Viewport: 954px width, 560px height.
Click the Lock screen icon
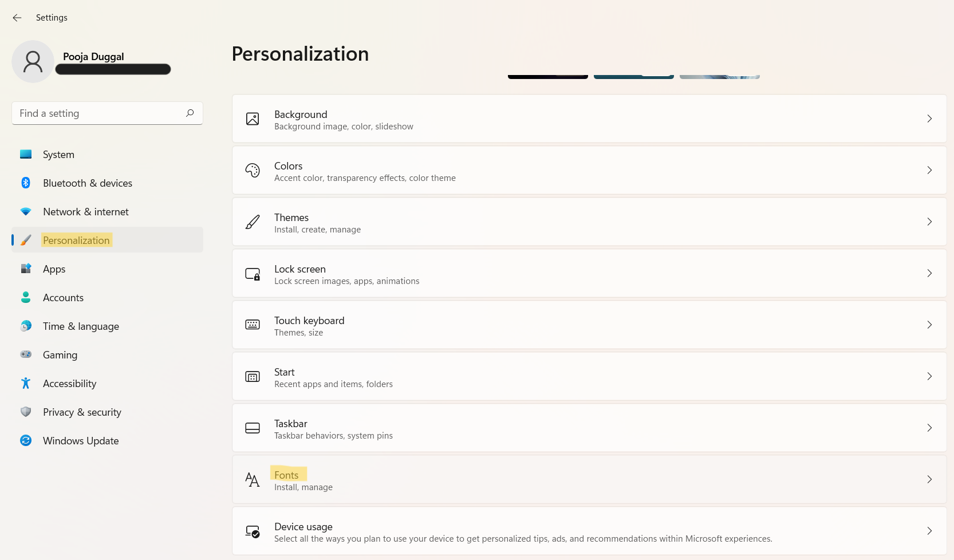click(253, 274)
